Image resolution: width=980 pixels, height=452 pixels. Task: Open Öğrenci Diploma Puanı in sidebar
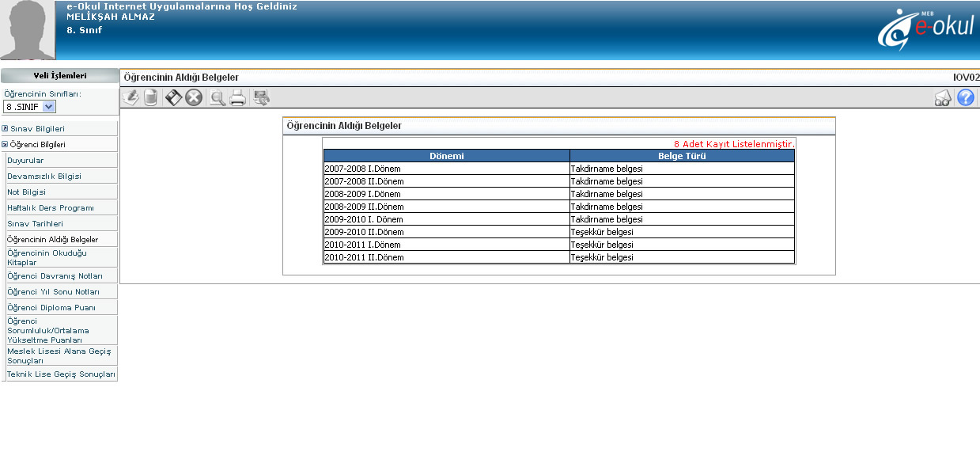point(51,306)
